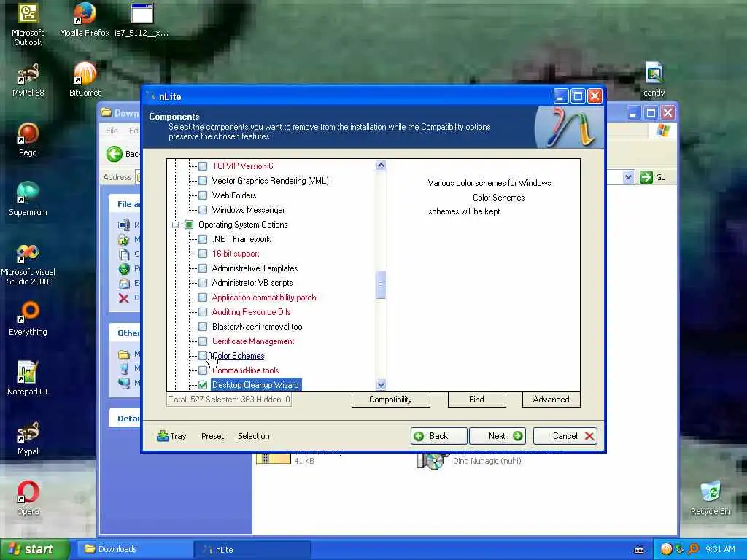Click the Next button in nLite
Viewport: 747px width, 560px height.
[x=498, y=436]
